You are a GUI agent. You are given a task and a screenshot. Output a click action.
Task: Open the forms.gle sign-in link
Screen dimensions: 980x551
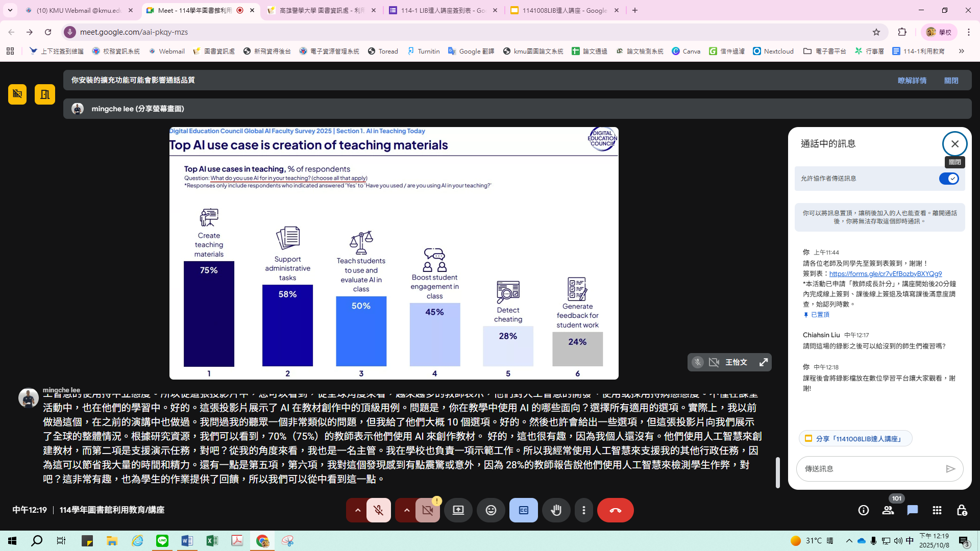pyautogui.click(x=885, y=274)
